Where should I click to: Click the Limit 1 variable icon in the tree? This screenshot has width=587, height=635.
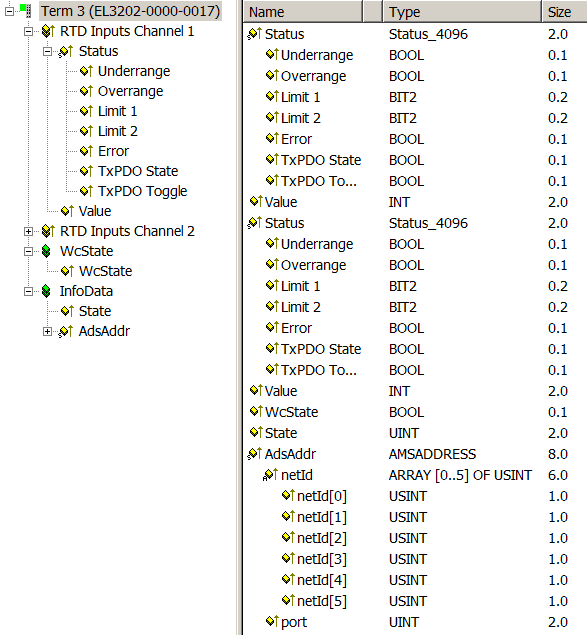point(86,111)
